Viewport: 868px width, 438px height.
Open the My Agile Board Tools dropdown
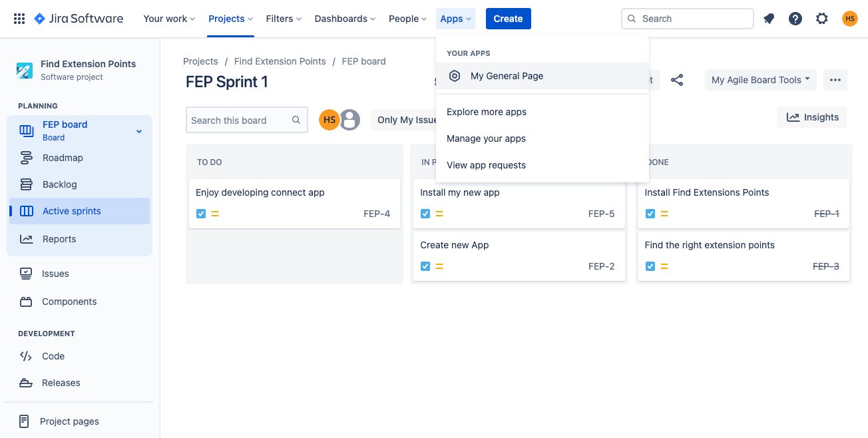pyautogui.click(x=760, y=80)
